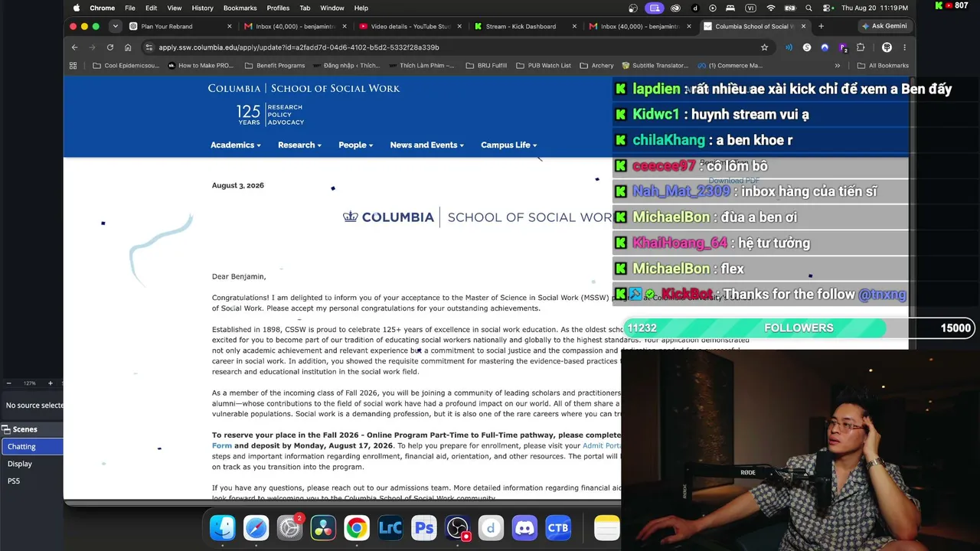Open Finder from the Dock
The width and height of the screenshot is (980, 551).
coord(223,528)
